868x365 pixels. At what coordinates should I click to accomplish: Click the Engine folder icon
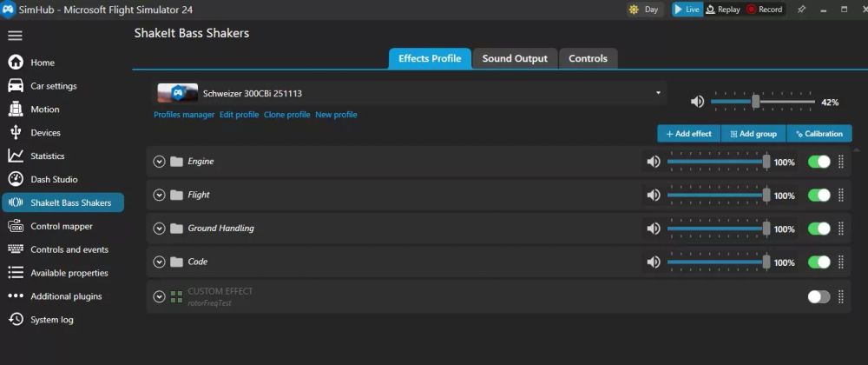(176, 162)
